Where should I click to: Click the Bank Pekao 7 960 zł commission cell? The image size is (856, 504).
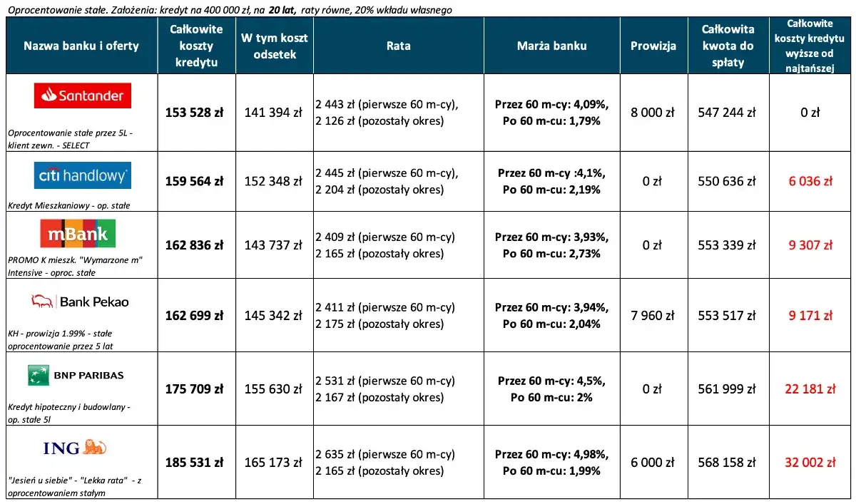coord(652,316)
